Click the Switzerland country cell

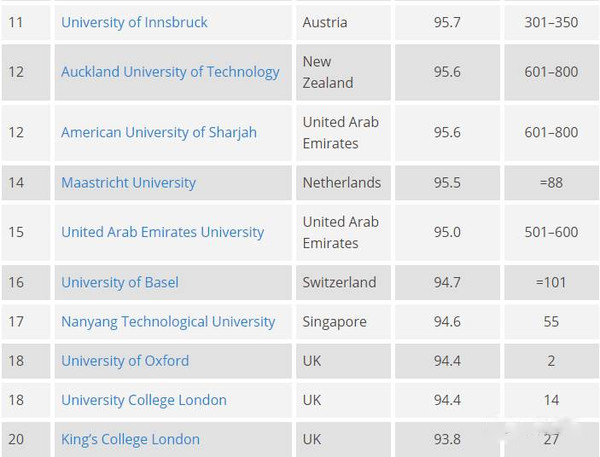coord(343,282)
